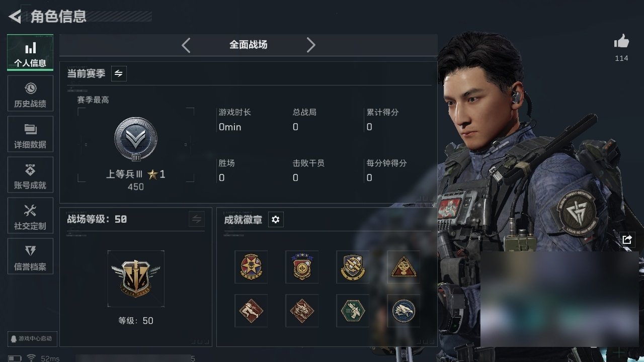This screenshot has width=644, height=362.
Task: Switch to next mode with the right chevron
Action: click(311, 45)
